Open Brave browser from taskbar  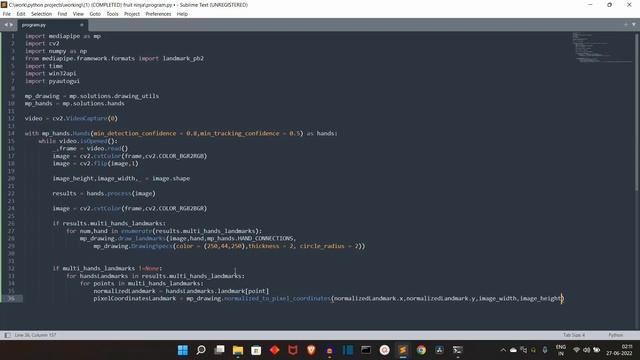311,350
